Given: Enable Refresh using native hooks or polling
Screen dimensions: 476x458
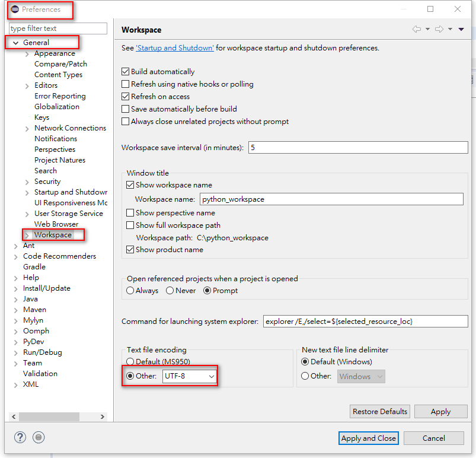Looking at the screenshot, I should pos(125,84).
